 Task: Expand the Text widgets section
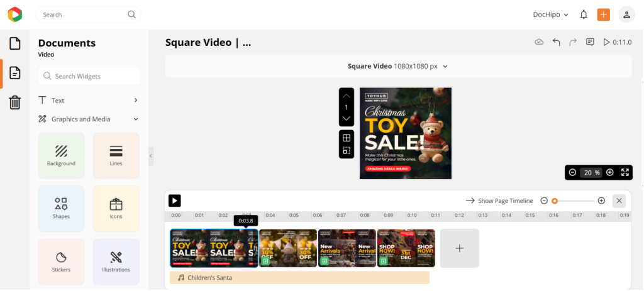click(x=89, y=101)
